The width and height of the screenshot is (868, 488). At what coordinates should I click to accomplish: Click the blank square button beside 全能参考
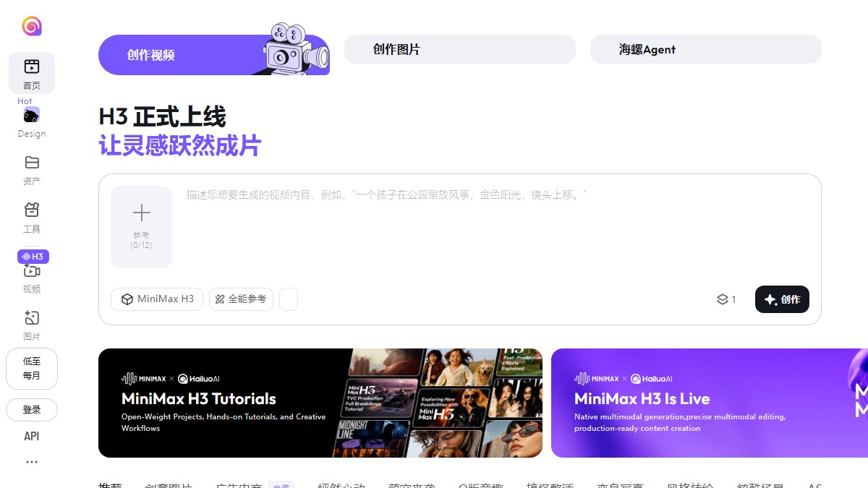pyautogui.click(x=289, y=299)
